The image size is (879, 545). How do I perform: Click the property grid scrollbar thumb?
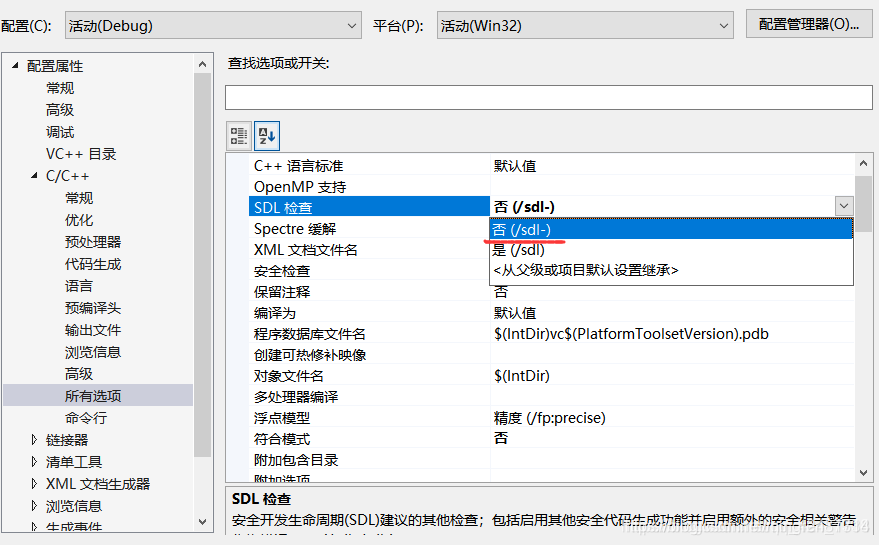tap(863, 204)
